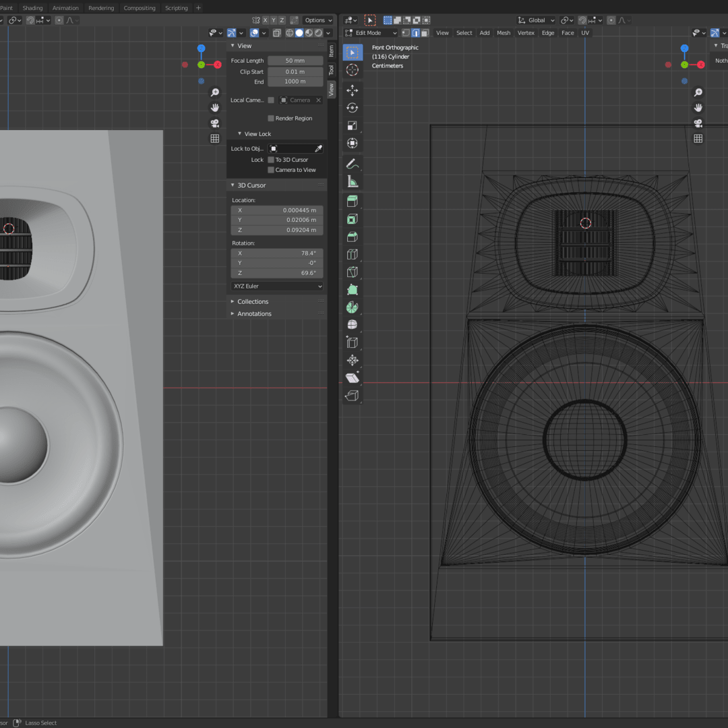The width and height of the screenshot is (728, 728).
Task: Click the 3D Cursor Location X field
Action: [x=277, y=210]
